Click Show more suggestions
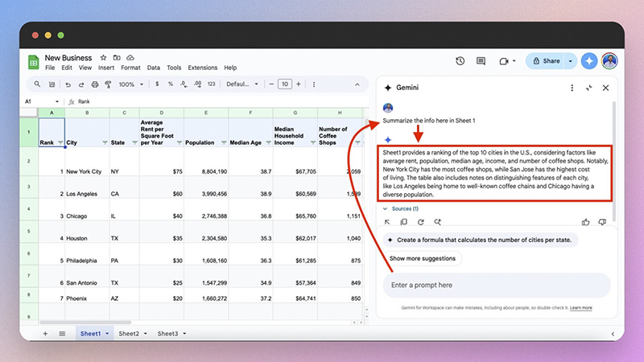Viewport: 644px width, 362px height. click(x=422, y=258)
